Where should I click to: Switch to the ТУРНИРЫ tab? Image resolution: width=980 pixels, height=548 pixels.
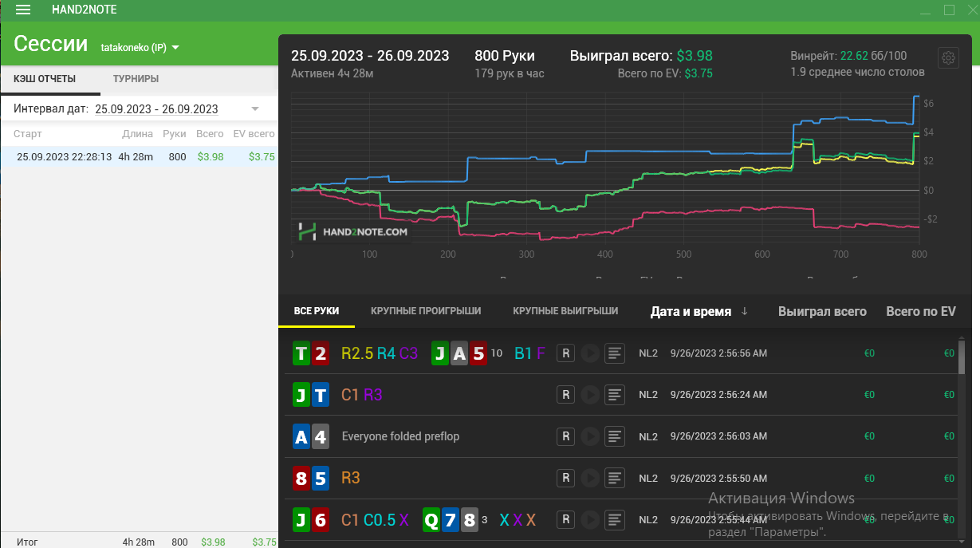(136, 79)
